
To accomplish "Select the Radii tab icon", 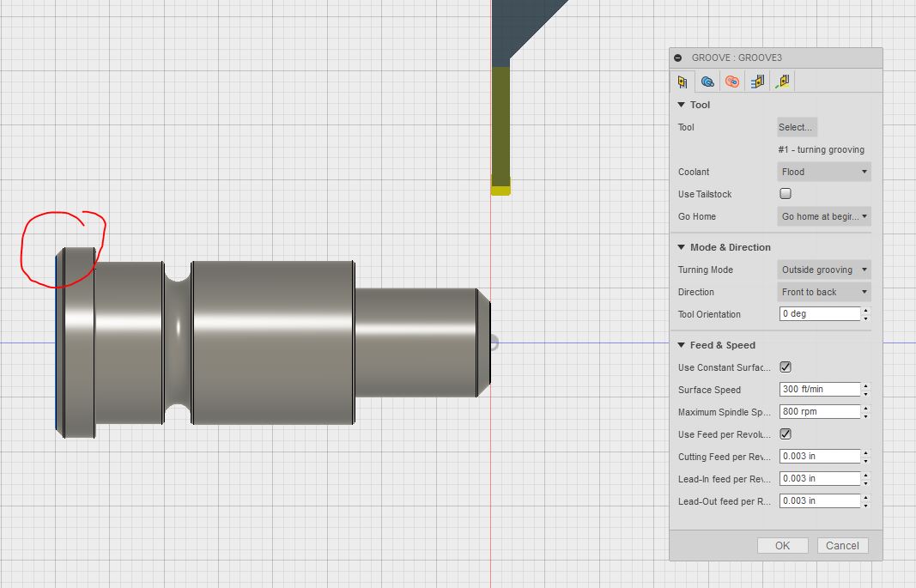I will (731, 82).
